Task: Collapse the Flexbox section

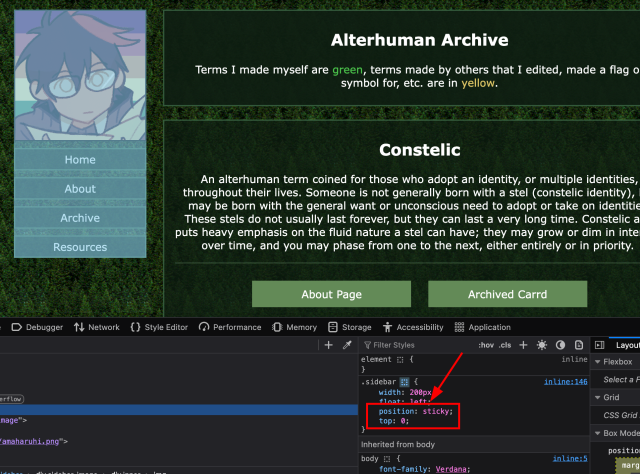Action: (x=598, y=362)
